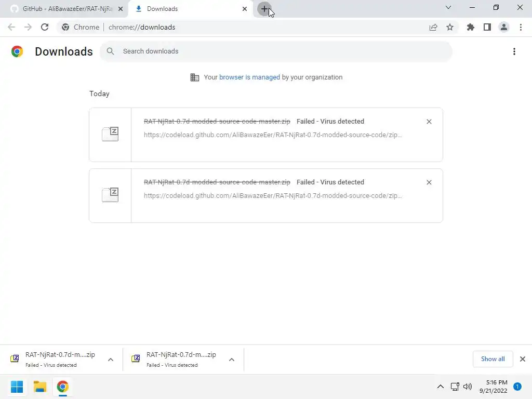Click Show all downloads button
Image resolution: width=532 pixels, height=399 pixels.
(493, 359)
